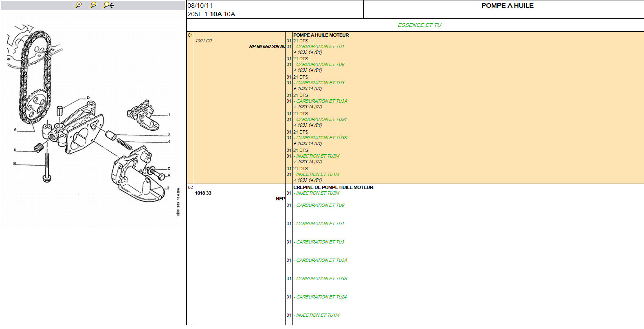Click the zoom out magnifier icon
The width and height of the screenshot is (644, 329).
pos(93,5)
